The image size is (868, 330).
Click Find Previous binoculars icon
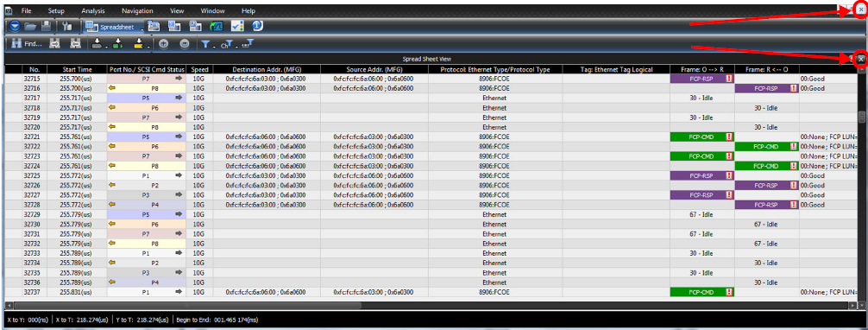[x=75, y=44]
